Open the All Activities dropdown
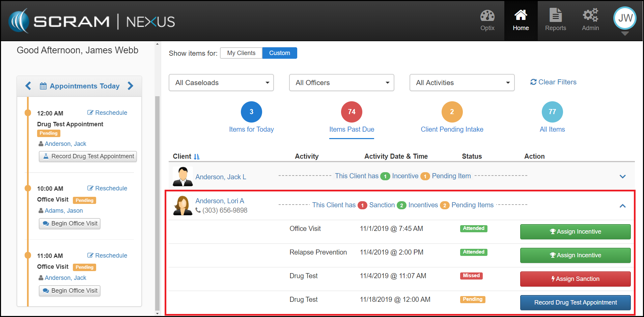Screen dimensions: 644x317 point(462,83)
